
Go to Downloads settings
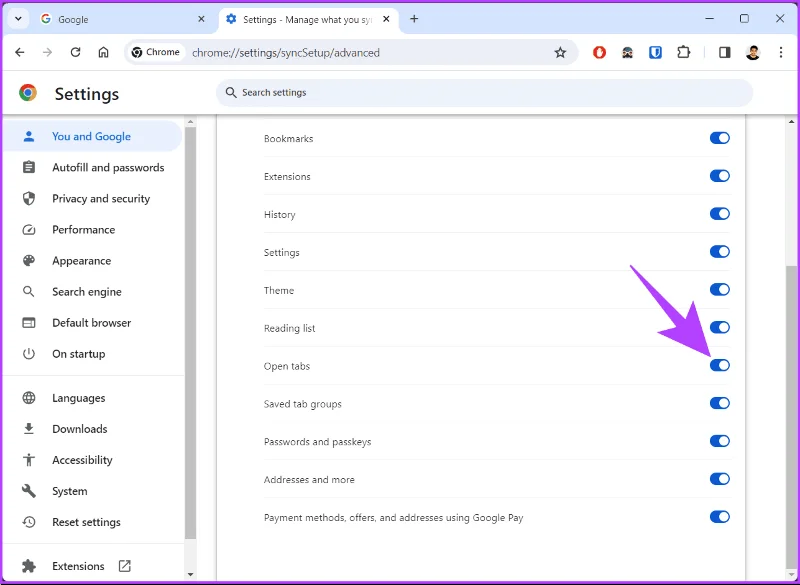pyautogui.click(x=92, y=429)
